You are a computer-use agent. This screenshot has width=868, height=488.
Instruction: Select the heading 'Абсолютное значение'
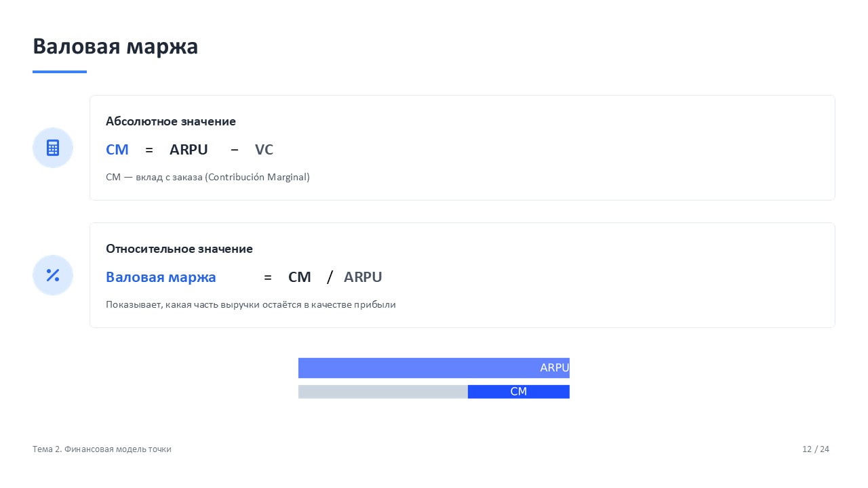[x=171, y=121]
